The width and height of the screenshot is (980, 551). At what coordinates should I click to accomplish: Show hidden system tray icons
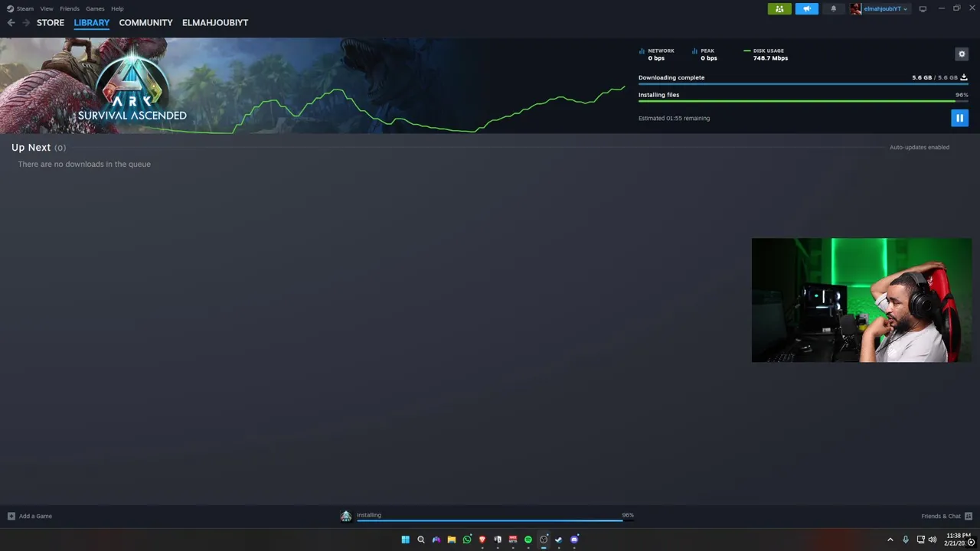[890, 540]
